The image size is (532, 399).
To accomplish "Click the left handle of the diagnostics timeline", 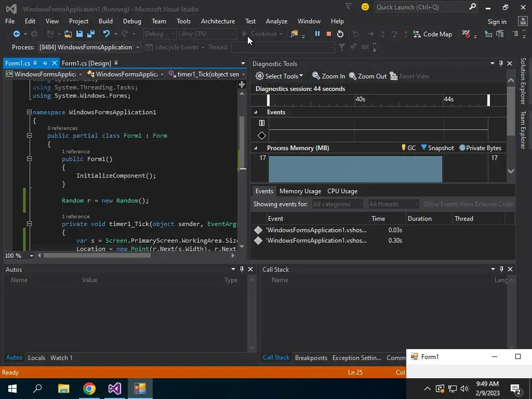I will 269,100.
